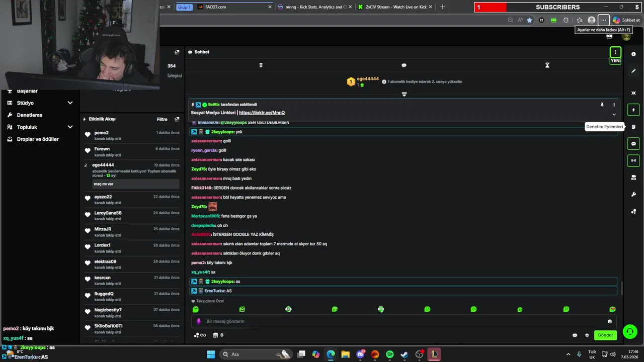
Task: Click the hourglass slow-mode icon in chat
Action: click(x=547, y=65)
